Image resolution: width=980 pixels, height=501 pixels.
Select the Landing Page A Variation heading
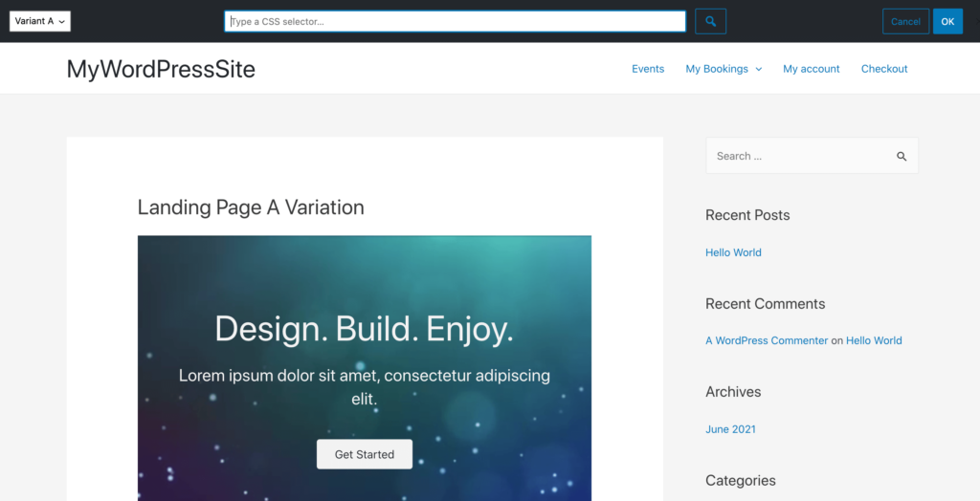click(251, 207)
